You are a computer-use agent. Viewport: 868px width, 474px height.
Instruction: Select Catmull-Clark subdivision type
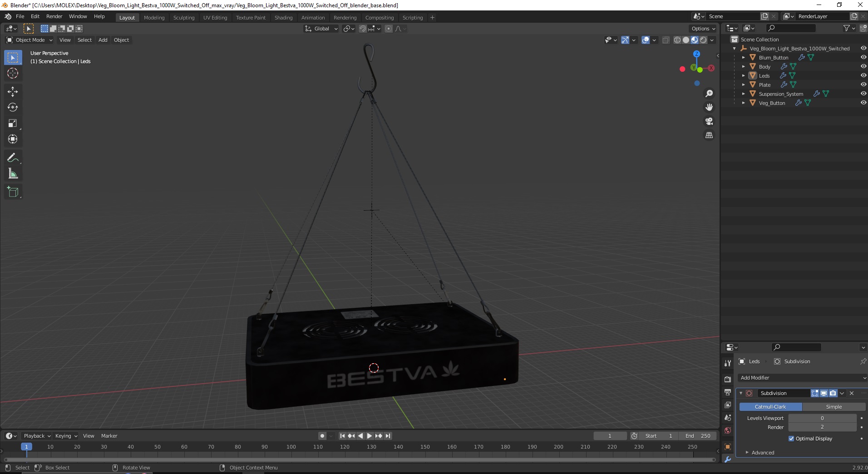point(770,407)
